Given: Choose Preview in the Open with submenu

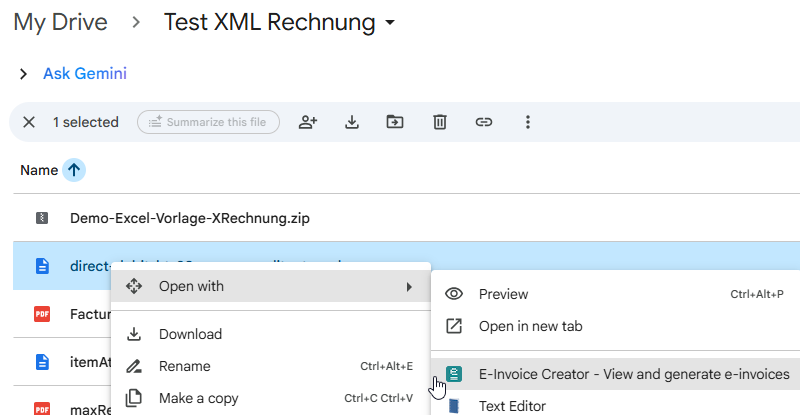Looking at the screenshot, I should pyautogui.click(x=503, y=294).
